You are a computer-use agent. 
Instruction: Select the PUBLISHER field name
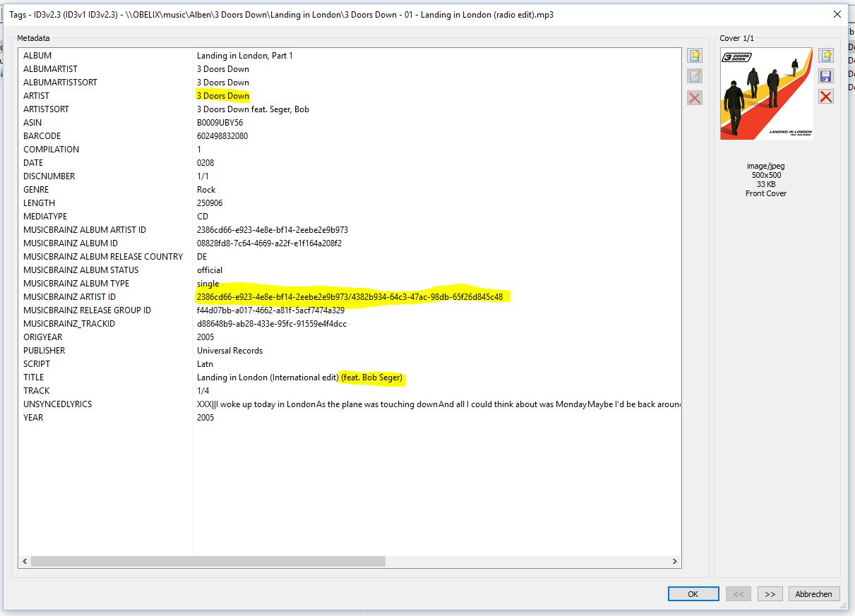click(x=44, y=351)
